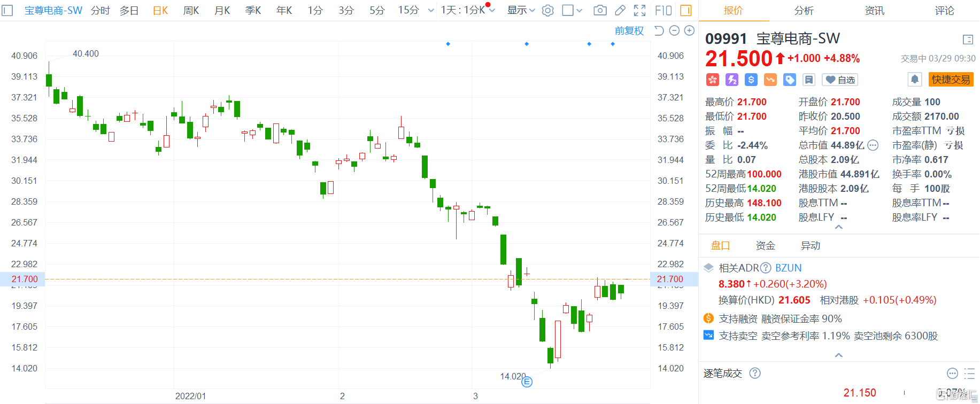The width and height of the screenshot is (980, 404).
Task: Select 季K quarterly candlestick tab
Action: (x=253, y=10)
